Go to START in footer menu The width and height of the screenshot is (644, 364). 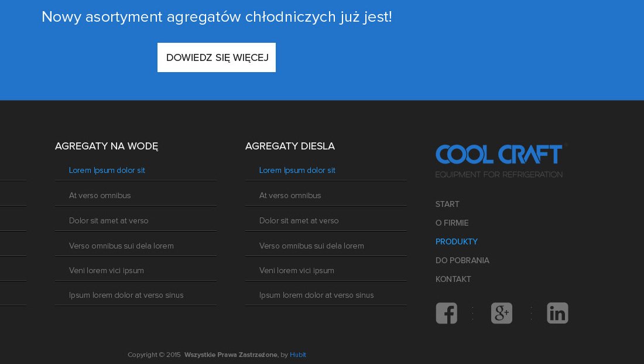tap(447, 205)
